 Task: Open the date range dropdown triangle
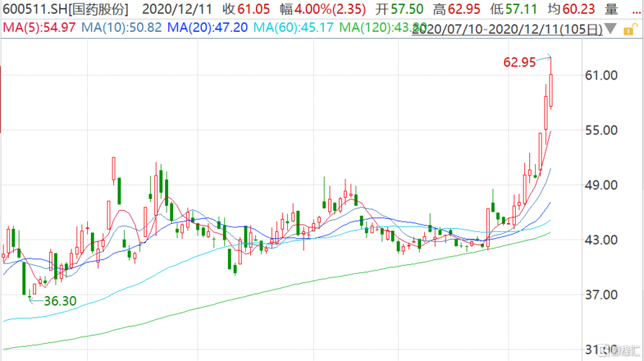611,29
